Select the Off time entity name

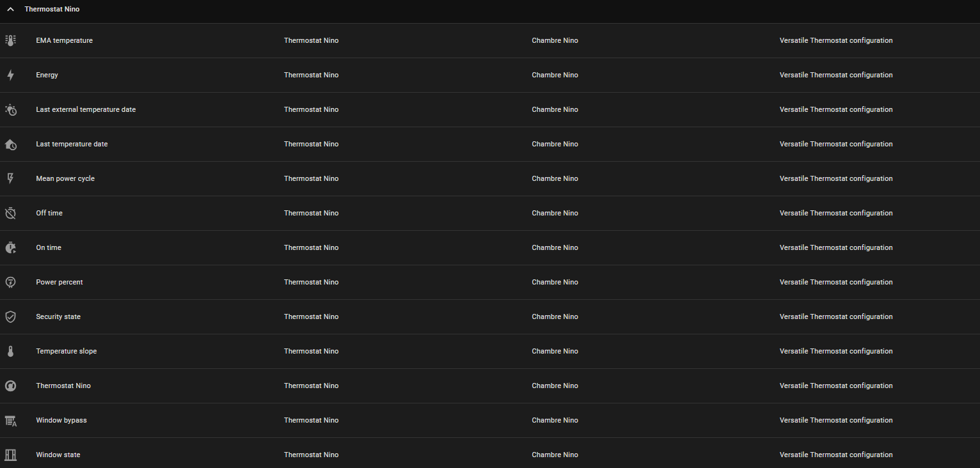[49, 213]
